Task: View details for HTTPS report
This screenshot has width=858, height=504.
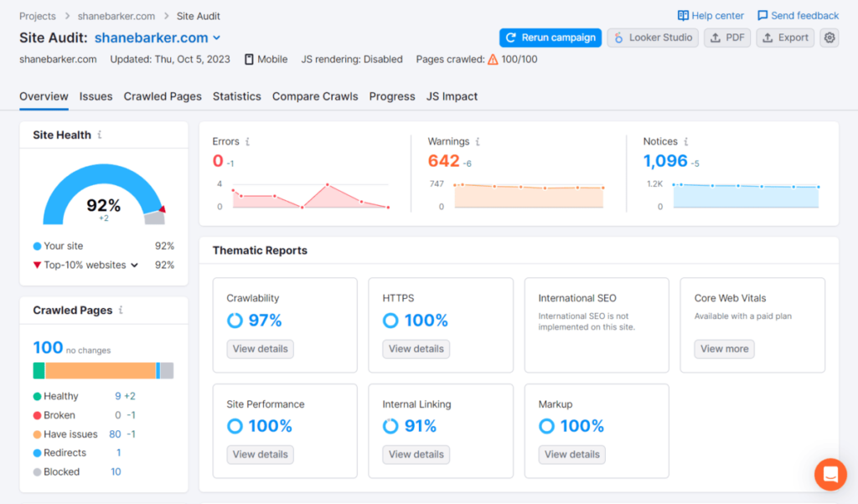Action: coord(416,349)
